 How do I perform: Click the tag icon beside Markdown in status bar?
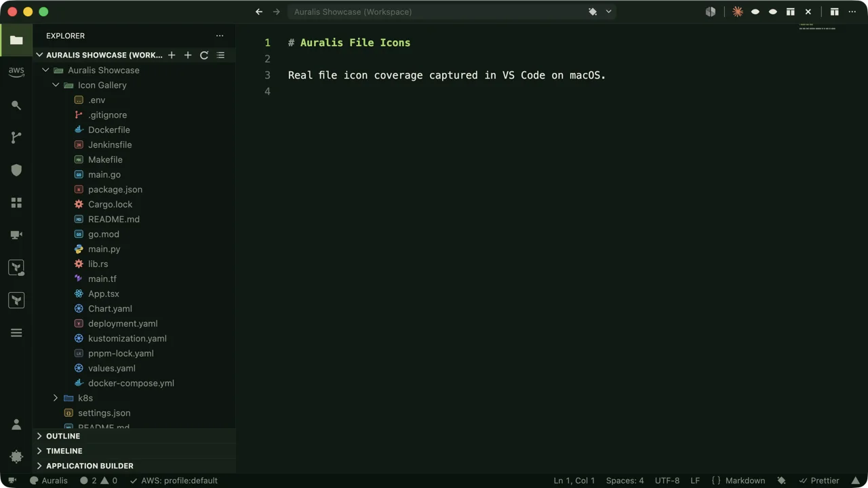coord(781,481)
